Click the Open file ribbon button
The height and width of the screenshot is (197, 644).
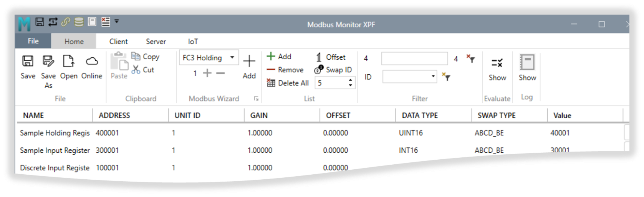click(69, 67)
